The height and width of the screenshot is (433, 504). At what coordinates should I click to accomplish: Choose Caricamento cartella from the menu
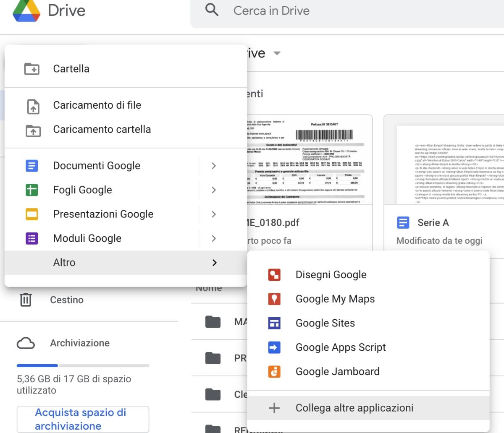pyautogui.click(x=102, y=129)
